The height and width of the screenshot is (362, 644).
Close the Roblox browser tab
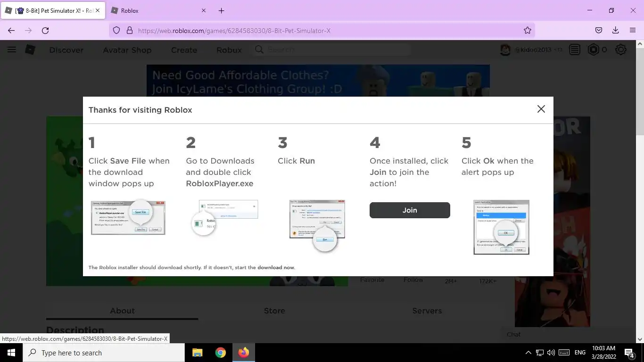(x=204, y=10)
